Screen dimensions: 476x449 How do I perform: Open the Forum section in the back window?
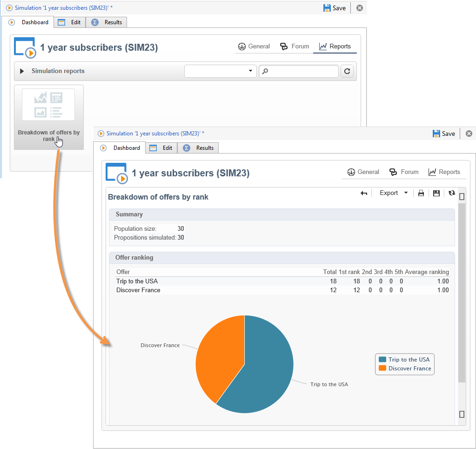point(294,46)
